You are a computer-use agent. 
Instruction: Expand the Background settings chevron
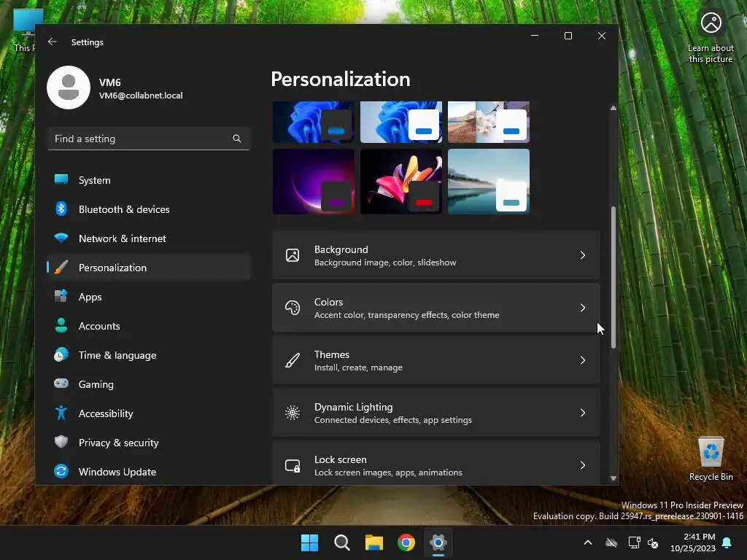click(x=583, y=255)
